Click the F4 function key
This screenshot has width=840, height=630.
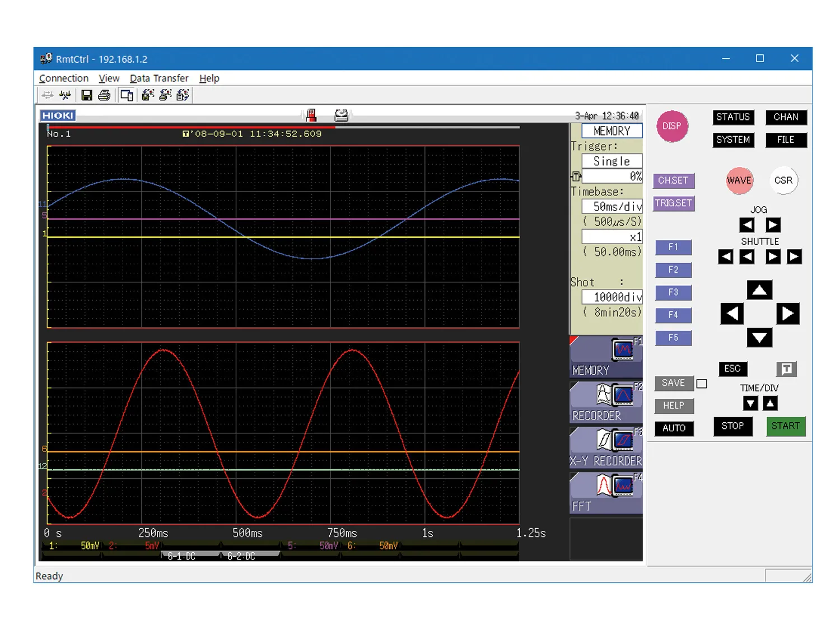pyautogui.click(x=673, y=315)
